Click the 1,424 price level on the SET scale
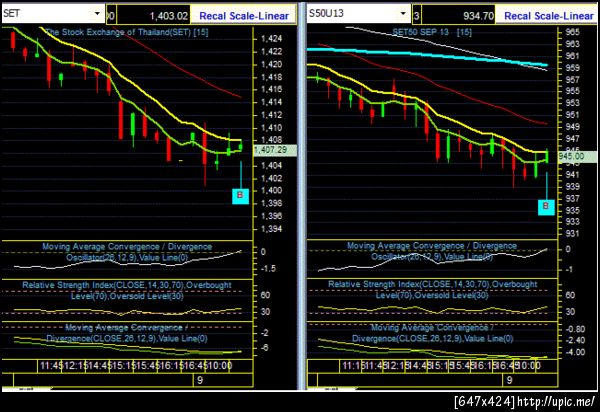This screenshot has width=600, height=412. 272,39
